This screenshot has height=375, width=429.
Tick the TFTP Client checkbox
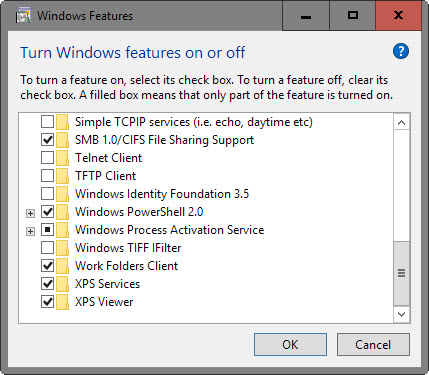47,176
